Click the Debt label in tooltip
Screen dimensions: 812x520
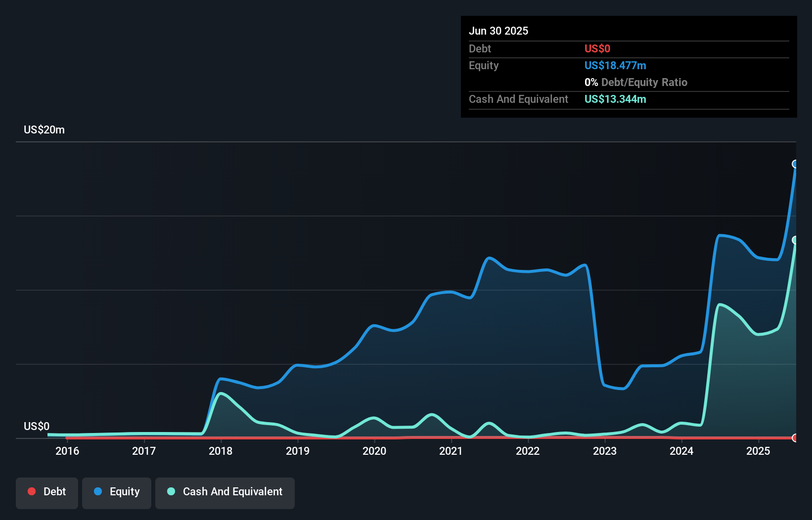pos(480,49)
